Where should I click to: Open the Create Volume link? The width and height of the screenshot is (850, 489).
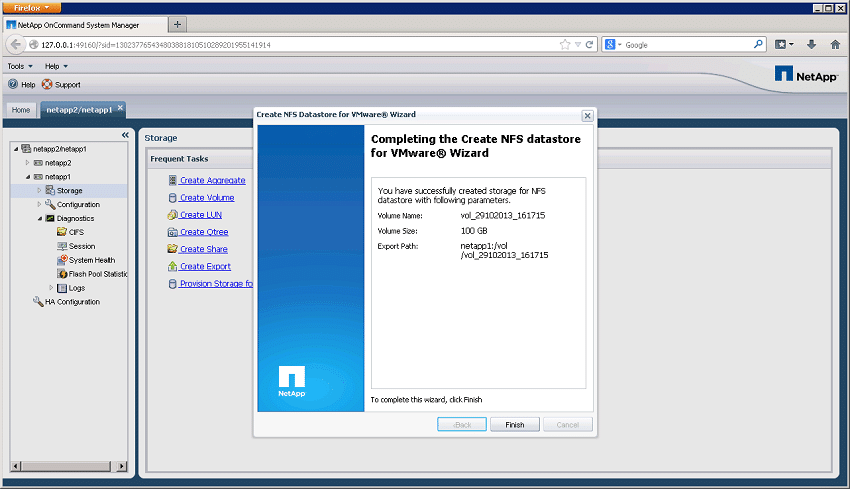[x=207, y=197]
